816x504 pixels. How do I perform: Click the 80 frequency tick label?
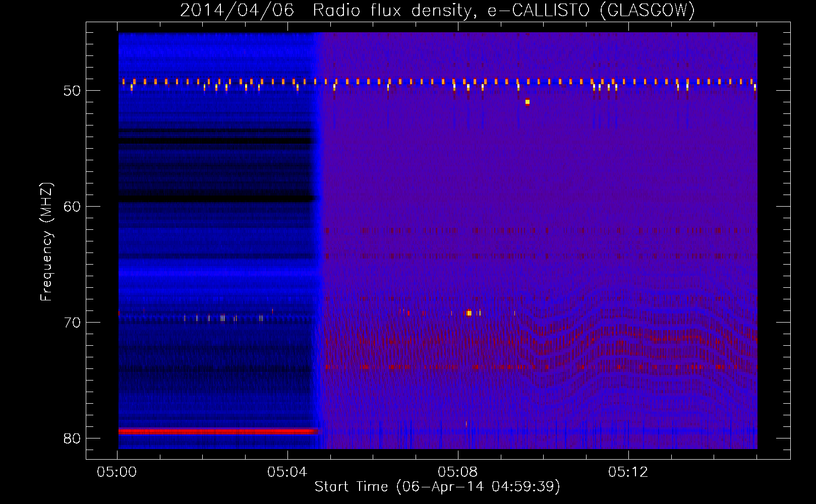(x=72, y=438)
